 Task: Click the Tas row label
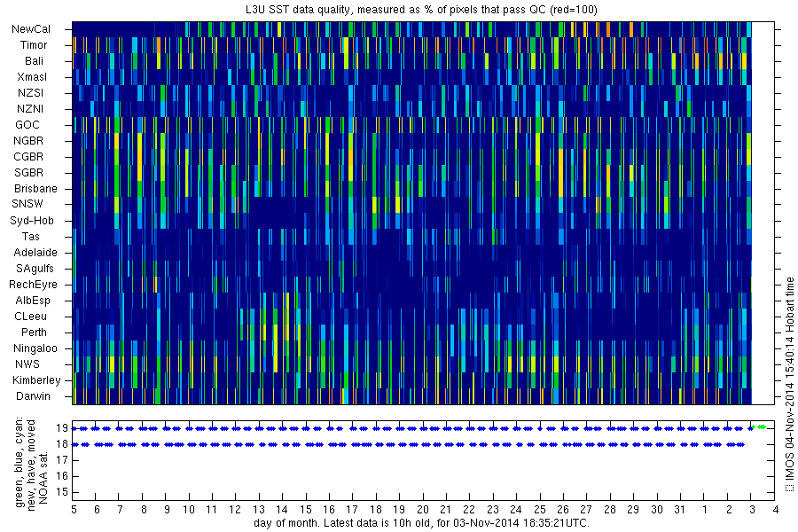[30, 236]
